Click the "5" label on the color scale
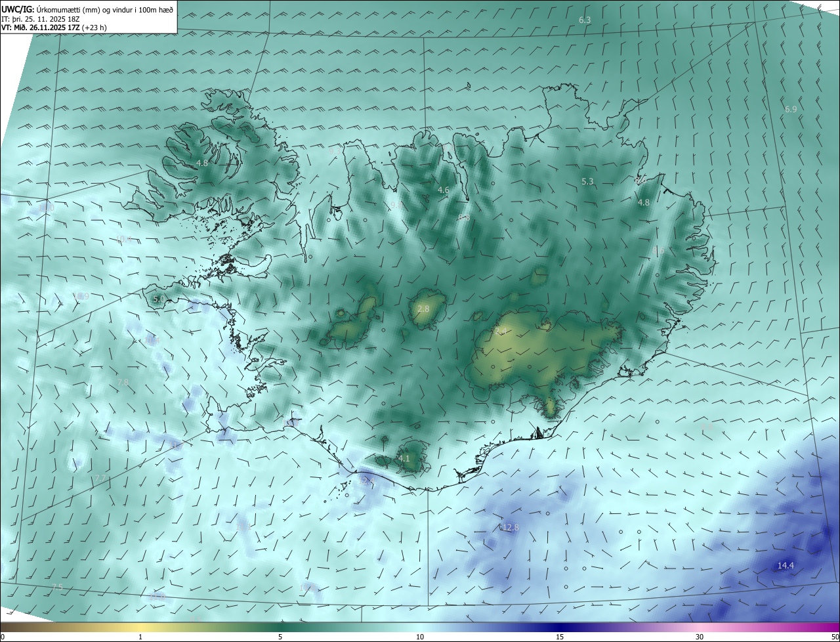Image resolution: width=840 pixels, height=642 pixels. (x=280, y=637)
